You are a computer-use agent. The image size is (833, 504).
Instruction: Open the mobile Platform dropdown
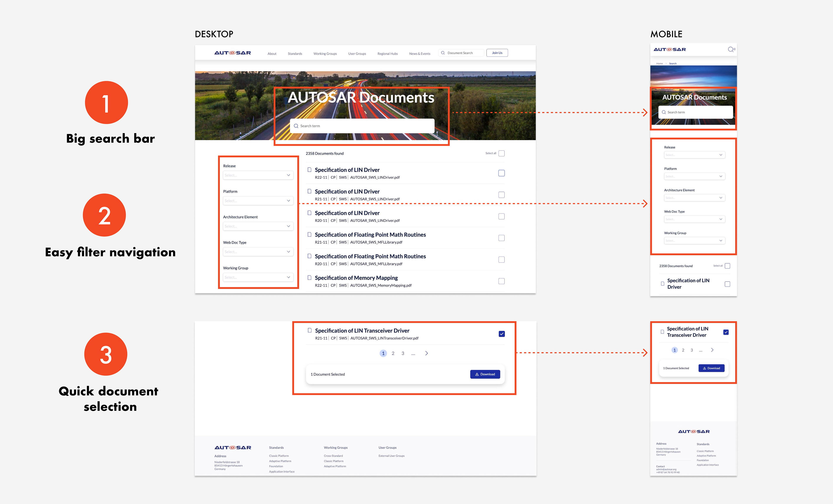(x=694, y=177)
